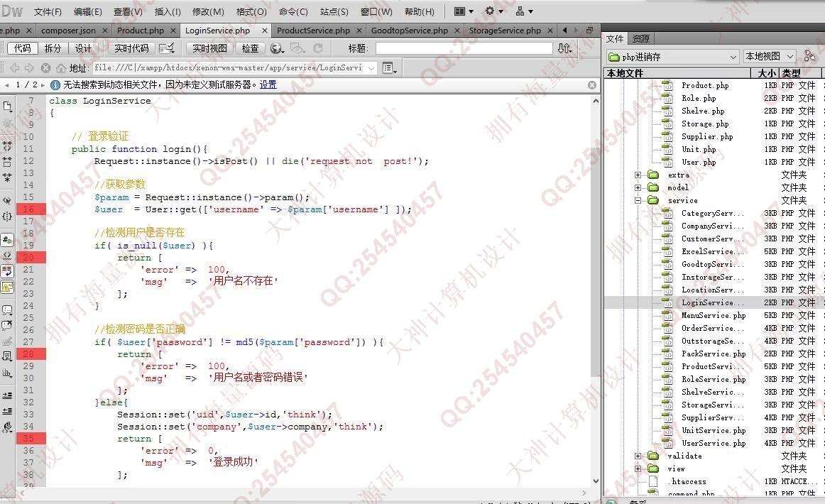Toggle Line Numbers in coding toolbar
Viewport: 825px width, 504px height.
[x=7, y=240]
